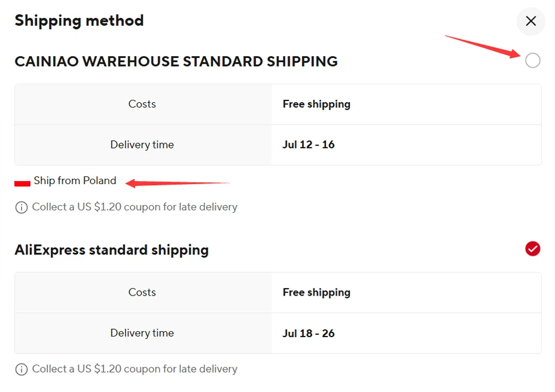Screen dimensions: 555x392
Task: Click the Poland flag icon
Action: [22, 183]
